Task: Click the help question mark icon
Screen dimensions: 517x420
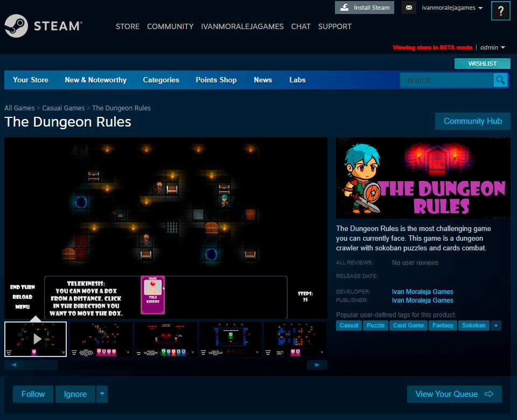Action: (500, 11)
